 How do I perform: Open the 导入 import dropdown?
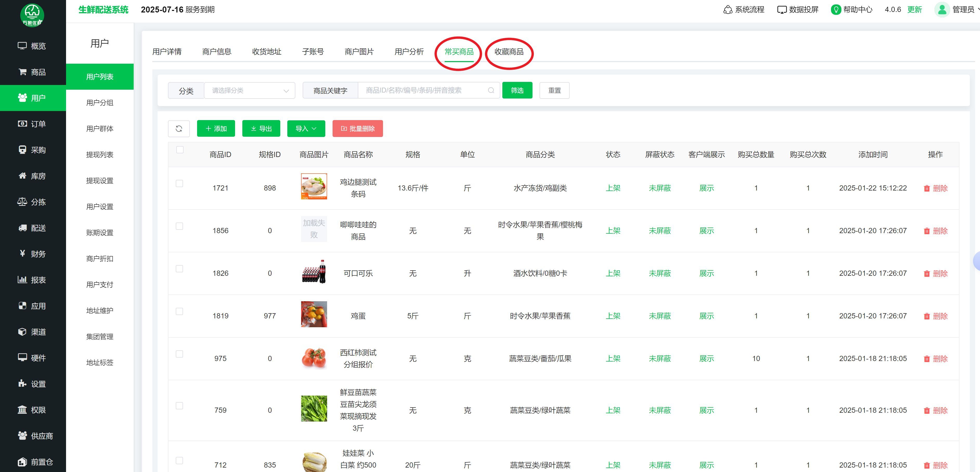pos(306,129)
